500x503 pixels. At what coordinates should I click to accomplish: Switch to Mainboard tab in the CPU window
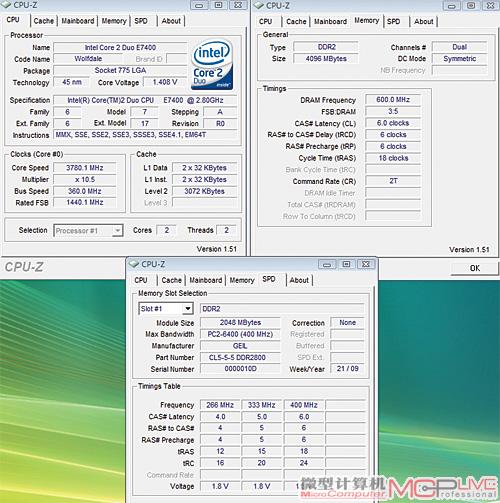(78, 21)
